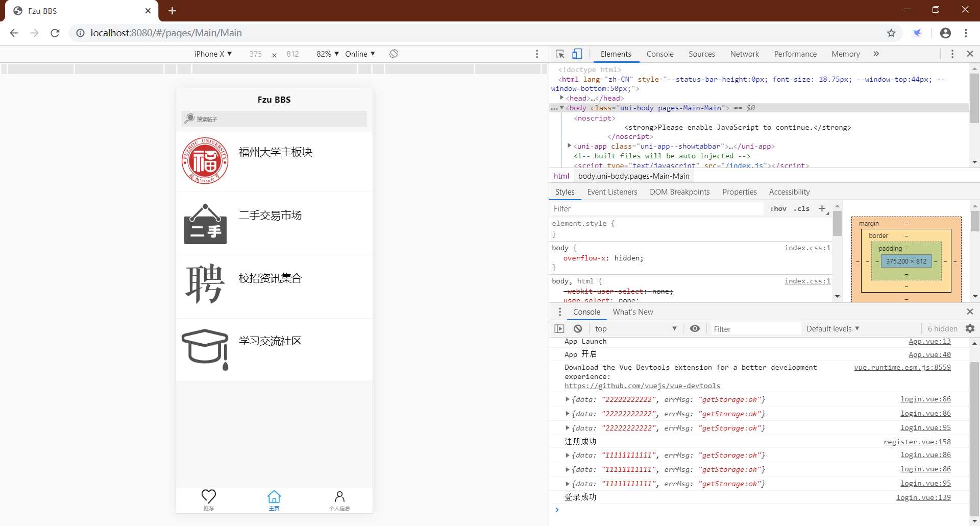Switch to the Console tab
This screenshot has height=526, width=980.
(x=660, y=54)
